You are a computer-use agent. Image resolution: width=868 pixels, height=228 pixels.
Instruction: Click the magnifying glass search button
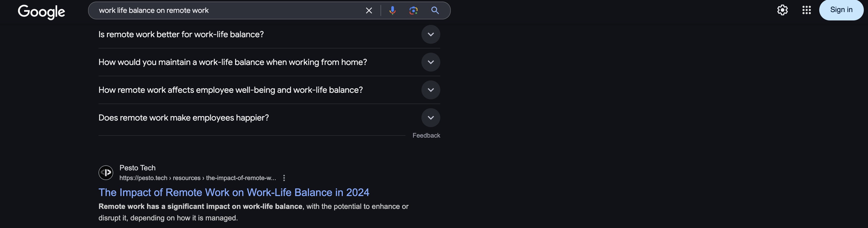pos(435,10)
